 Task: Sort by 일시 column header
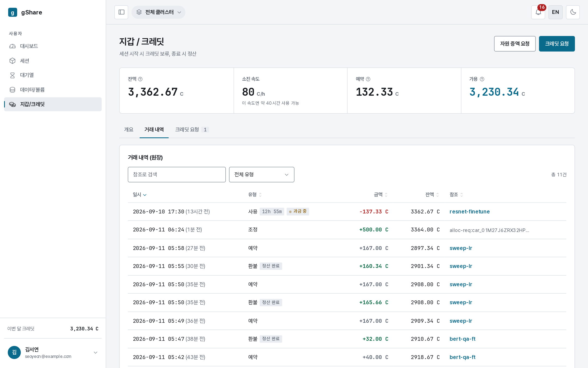tap(140, 195)
